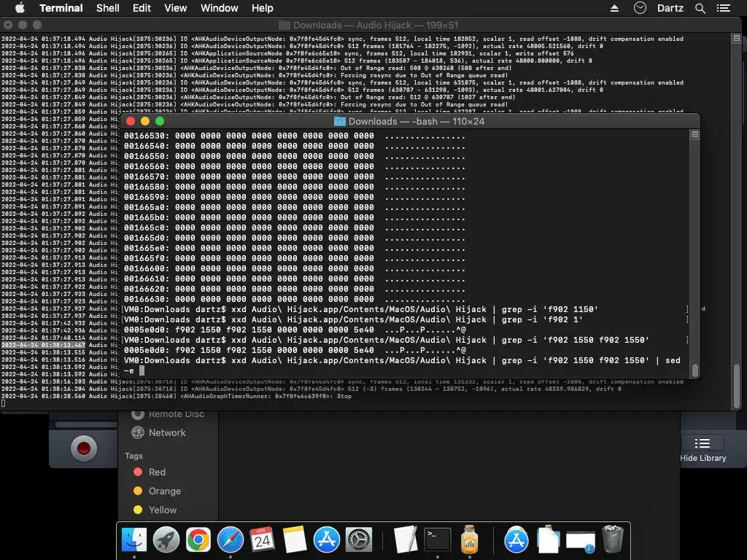
Task: Open the Dartz user menu
Action: tap(670, 8)
